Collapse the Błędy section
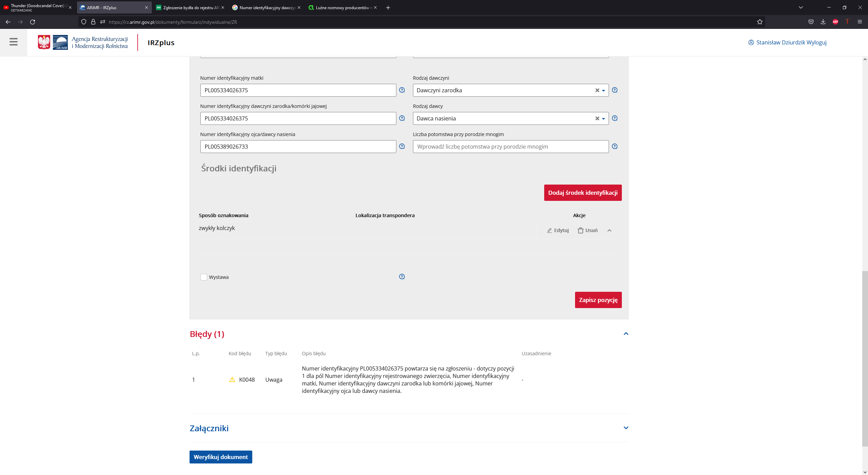Image resolution: width=868 pixels, height=475 pixels. (x=626, y=334)
